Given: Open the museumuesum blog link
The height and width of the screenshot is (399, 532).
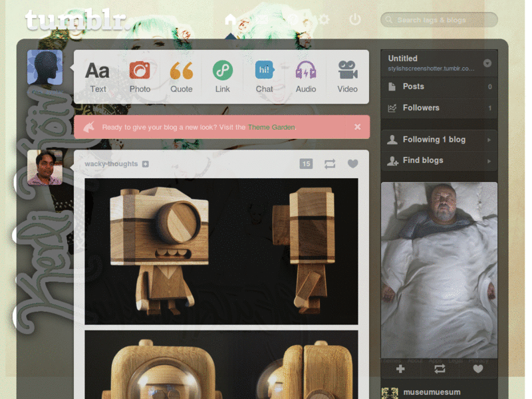Looking at the screenshot, I should point(432,392).
